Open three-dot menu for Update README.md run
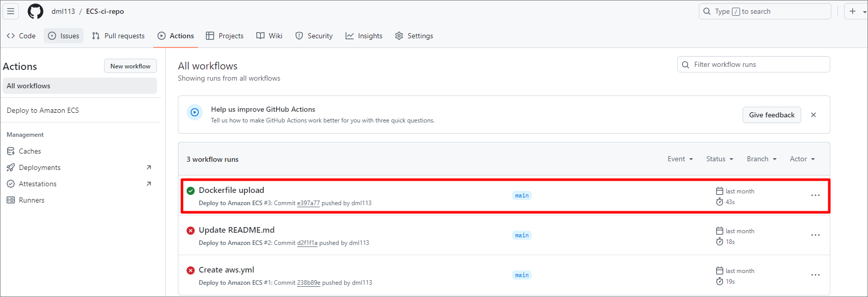This screenshot has height=297, width=868. tap(816, 235)
